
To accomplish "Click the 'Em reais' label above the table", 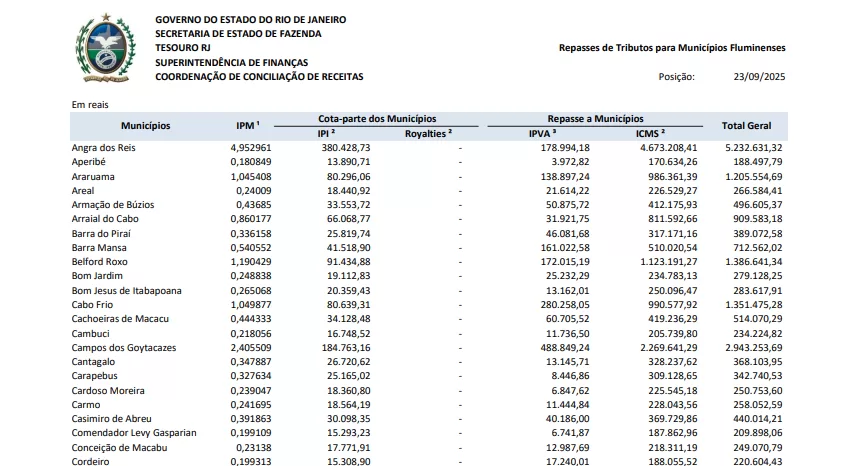I will (x=89, y=103).
